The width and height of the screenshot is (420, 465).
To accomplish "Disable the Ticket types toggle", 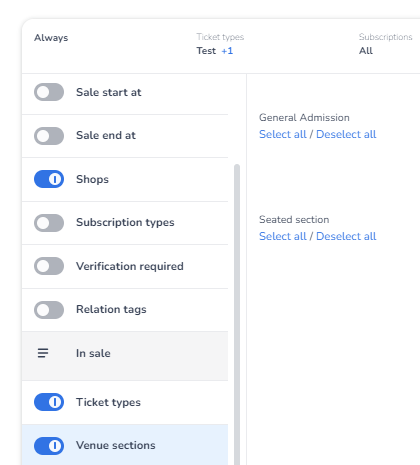I will (x=49, y=402).
